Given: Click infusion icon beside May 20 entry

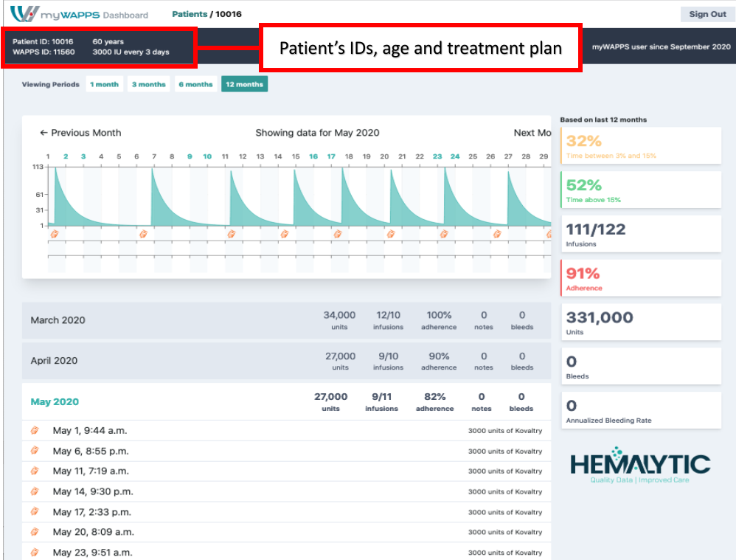Looking at the screenshot, I should click(x=34, y=532).
